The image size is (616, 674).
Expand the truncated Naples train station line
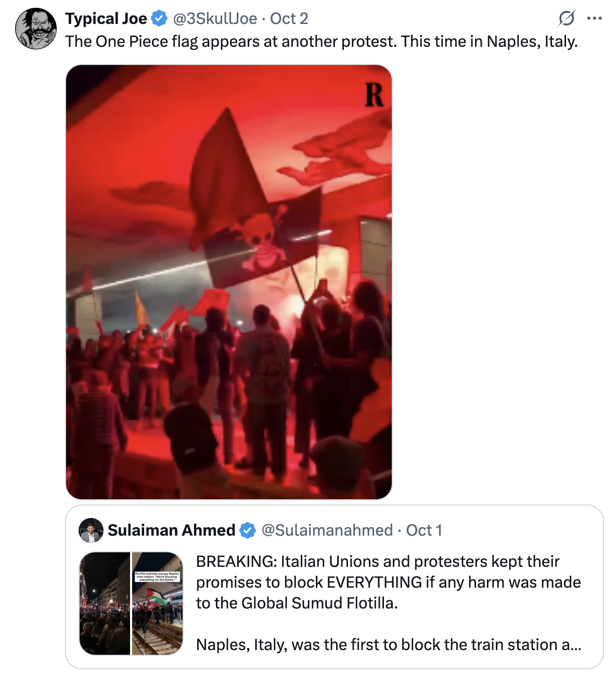[x=388, y=645]
